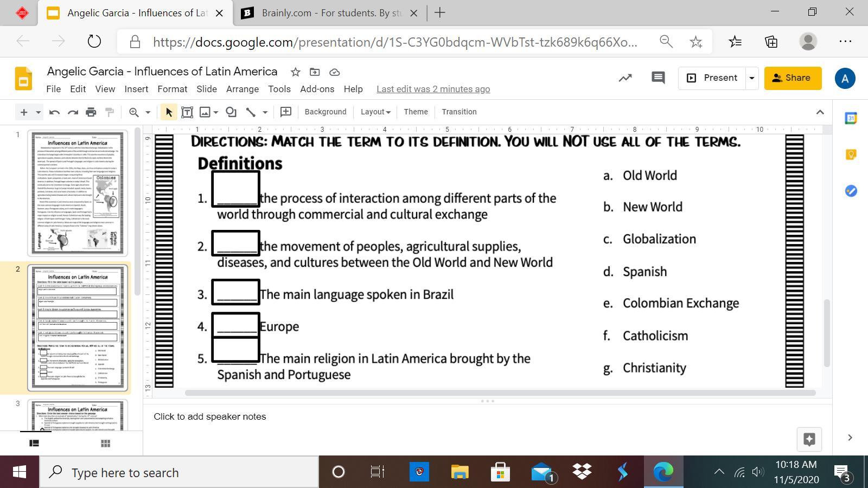Viewport: 868px width, 488px height.
Task: Click the Undo icon in toolbar
Action: point(54,112)
